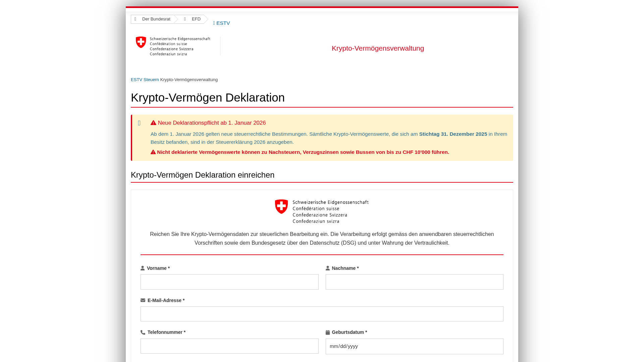The image size is (644, 362).
Task: Click the phone icon beside Telefonnummer
Action: click(143, 333)
